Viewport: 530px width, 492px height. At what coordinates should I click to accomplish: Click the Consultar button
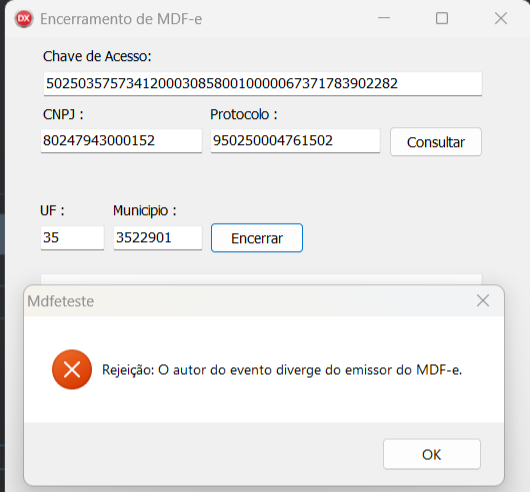point(436,142)
